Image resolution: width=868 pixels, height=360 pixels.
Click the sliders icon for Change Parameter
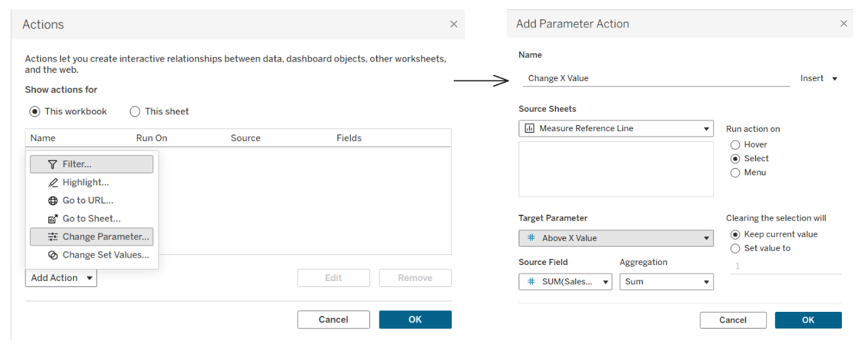point(53,237)
